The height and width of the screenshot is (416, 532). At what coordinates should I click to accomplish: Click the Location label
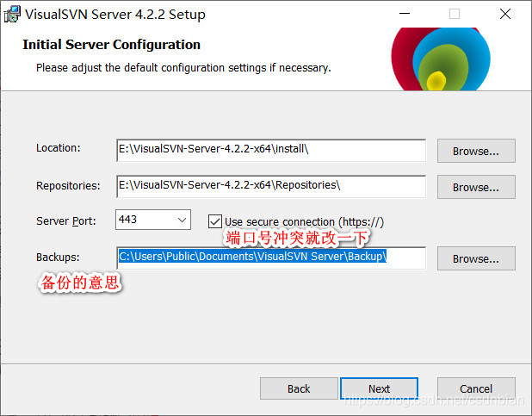pyautogui.click(x=59, y=148)
